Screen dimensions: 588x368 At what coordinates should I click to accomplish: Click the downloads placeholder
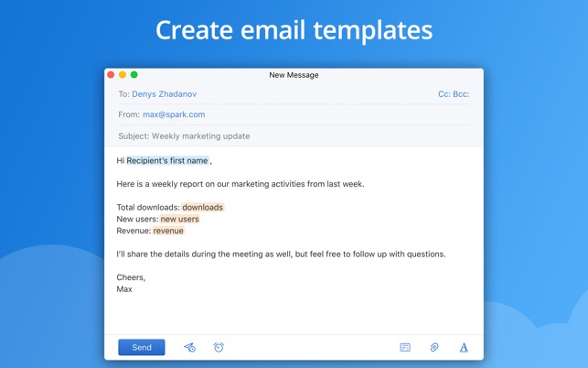[202, 207]
